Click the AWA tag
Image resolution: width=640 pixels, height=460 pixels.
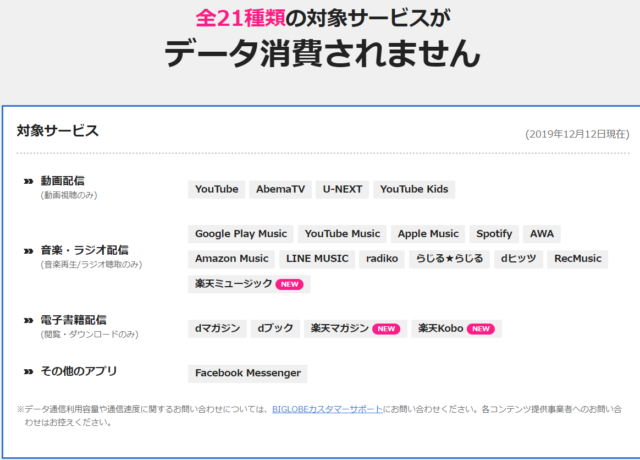pyautogui.click(x=542, y=234)
